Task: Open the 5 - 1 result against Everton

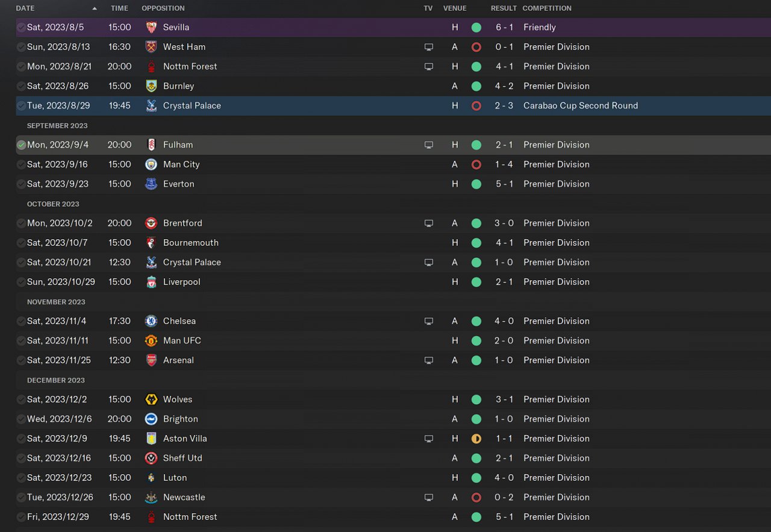Action: [x=504, y=184]
